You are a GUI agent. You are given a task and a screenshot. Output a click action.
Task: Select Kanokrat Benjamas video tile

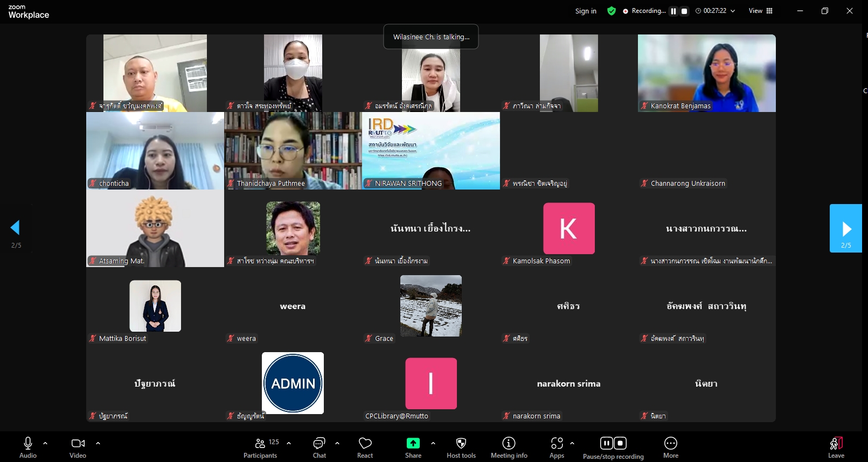point(707,73)
